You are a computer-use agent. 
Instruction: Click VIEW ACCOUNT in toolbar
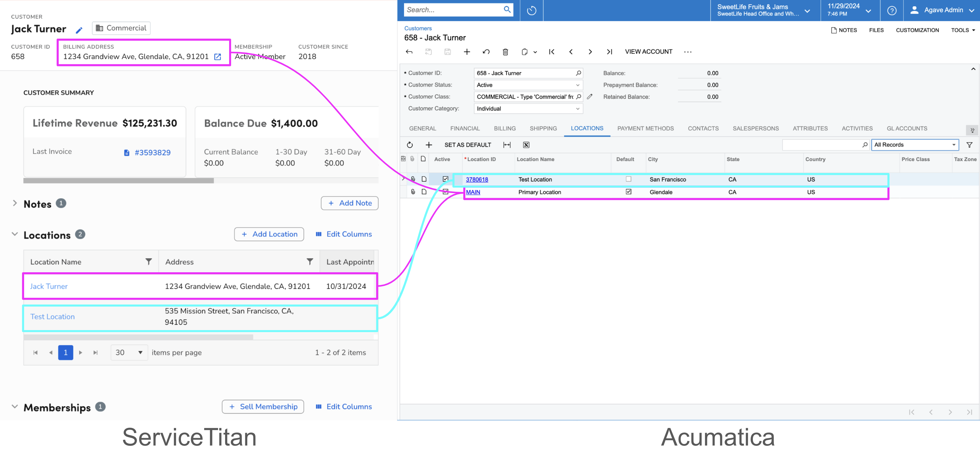click(x=649, y=52)
